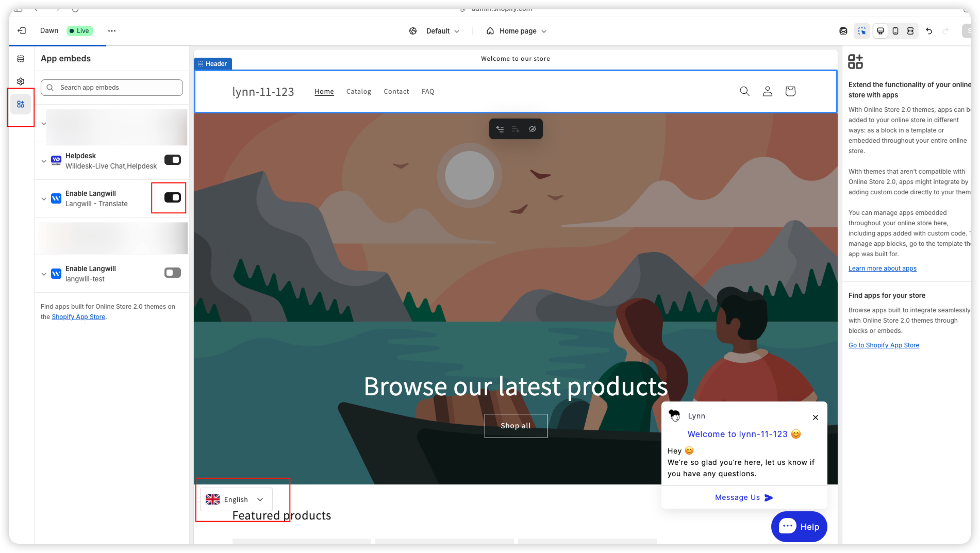Click the Featured products heading
This screenshot has height=553, width=980.
(281, 515)
